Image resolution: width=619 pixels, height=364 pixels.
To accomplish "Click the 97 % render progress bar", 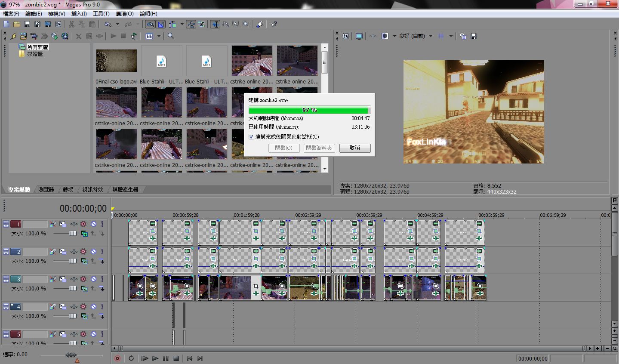I will click(x=309, y=110).
